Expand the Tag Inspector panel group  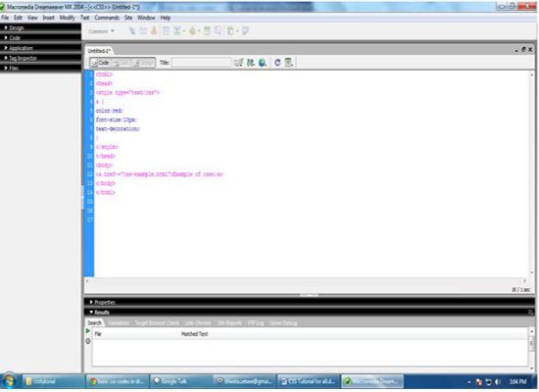click(40, 58)
